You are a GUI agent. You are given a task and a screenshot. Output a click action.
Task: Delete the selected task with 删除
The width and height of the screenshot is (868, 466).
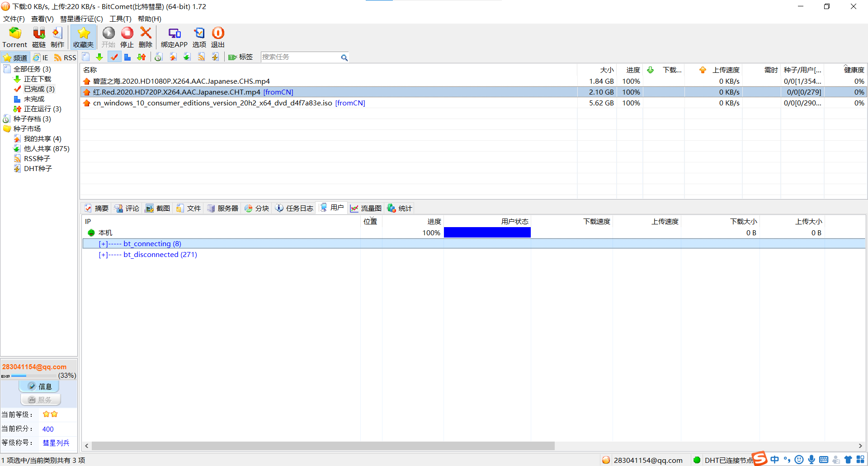pyautogui.click(x=146, y=37)
